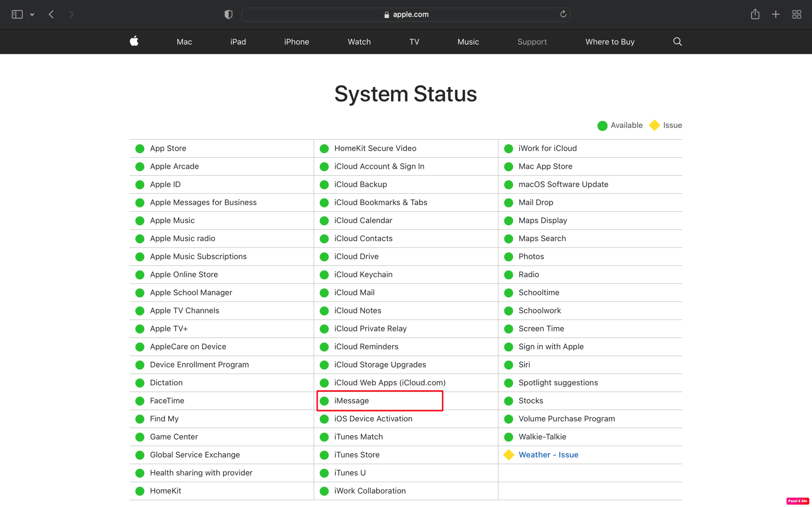Viewport: 812px width, 507px height.
Task: Select Mac menu item in navigation
Action: click(x=184, y=42)
